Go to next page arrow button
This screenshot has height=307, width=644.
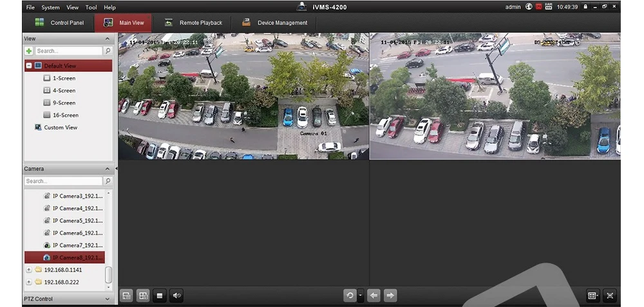pyautogui.click(x=390, y=295)
